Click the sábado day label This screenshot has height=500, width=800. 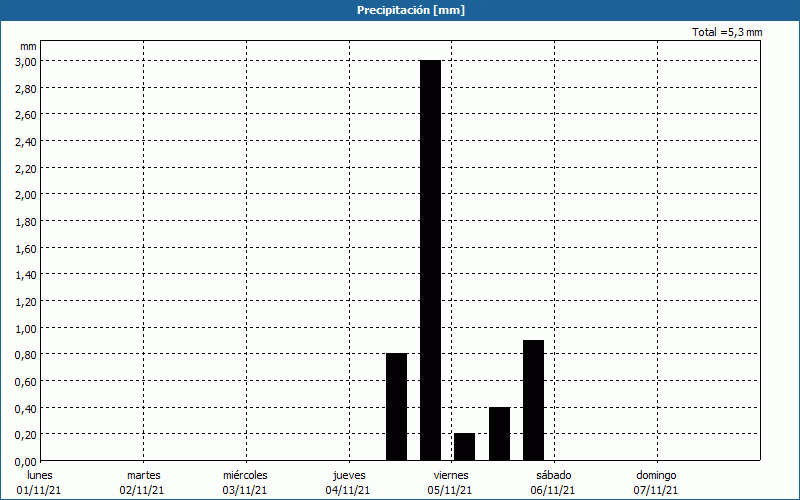click(554, 475)
